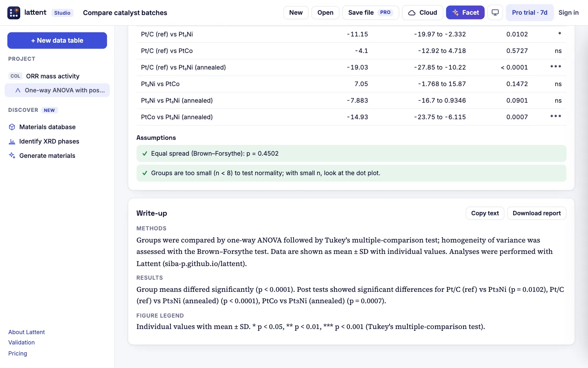Click the Pt₃Ni vs PtCo row label

click(160, 84)
